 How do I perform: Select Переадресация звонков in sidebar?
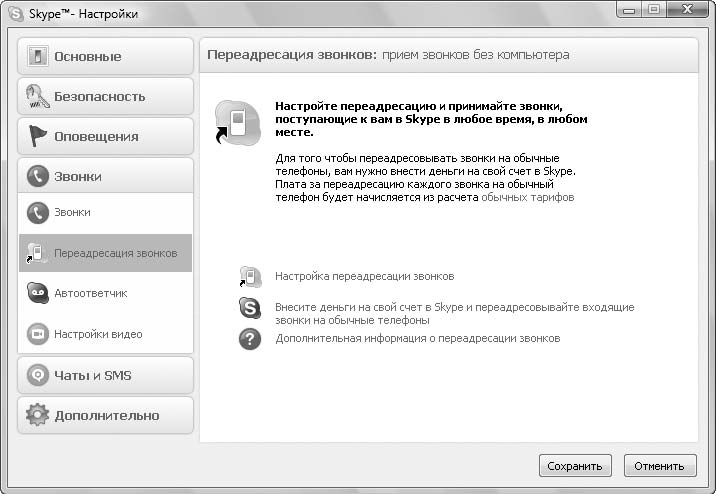(105, 253)
